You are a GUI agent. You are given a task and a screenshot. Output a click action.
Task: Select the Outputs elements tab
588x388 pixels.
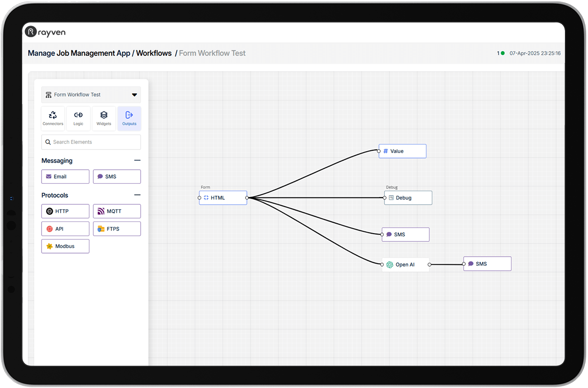(129, 118)
